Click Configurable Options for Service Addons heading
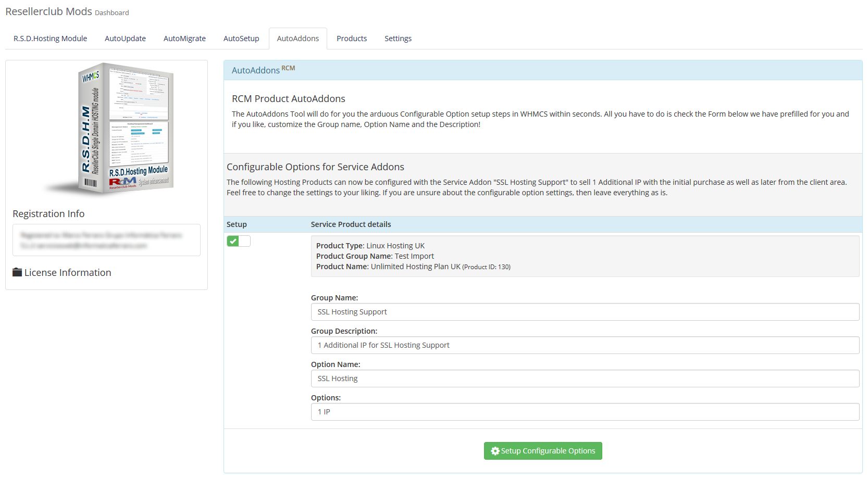Image resolution: width=868 pixels, height=480 pixels. pyautogui.click(x=315, y=167)
